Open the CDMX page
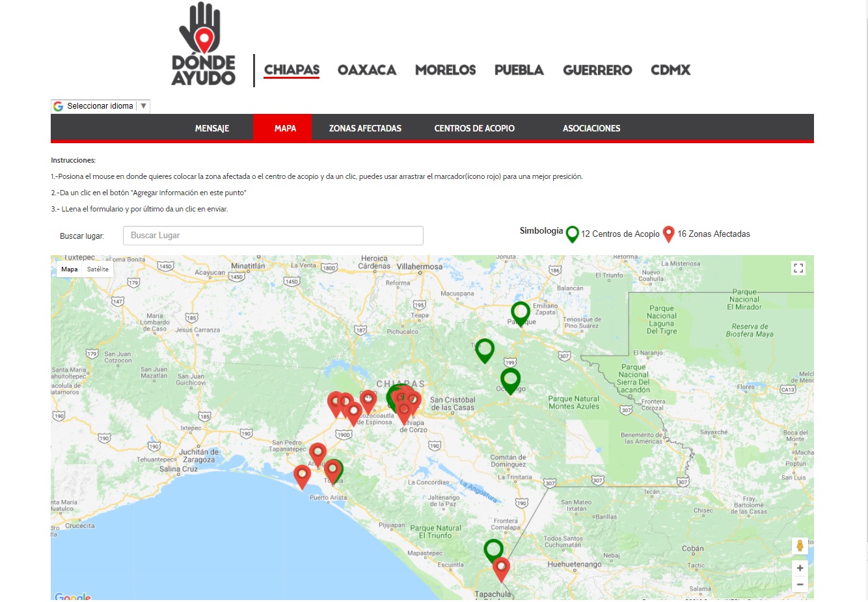This screenshot has height=602, width=868. (x=671, y=70)
